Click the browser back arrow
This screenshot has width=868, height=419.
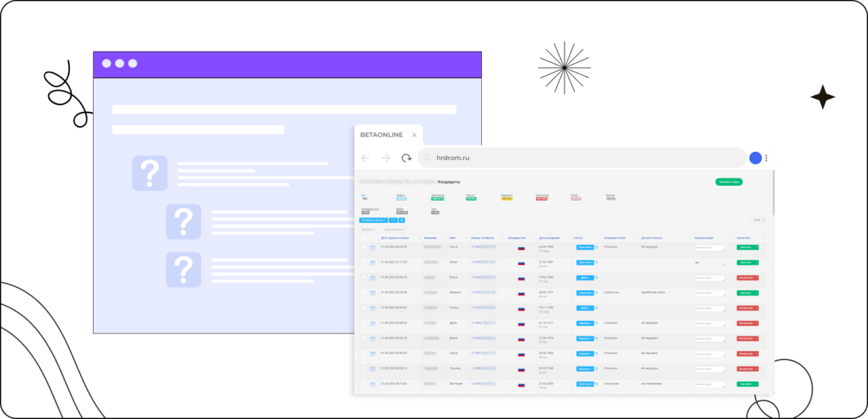pos(365,159)
